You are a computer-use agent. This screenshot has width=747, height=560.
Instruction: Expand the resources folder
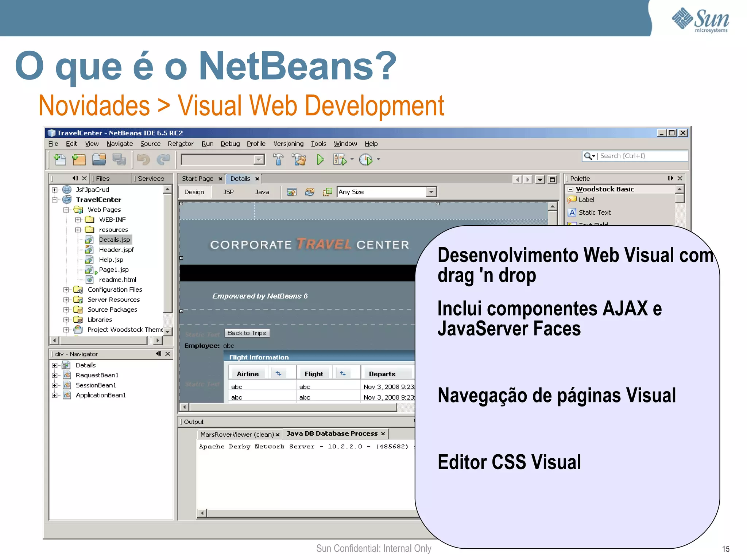[x=78, y=230]
